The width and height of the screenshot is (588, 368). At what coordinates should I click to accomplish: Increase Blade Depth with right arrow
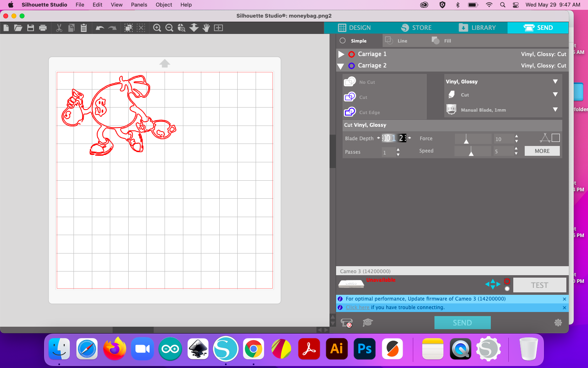coord(409,138)
